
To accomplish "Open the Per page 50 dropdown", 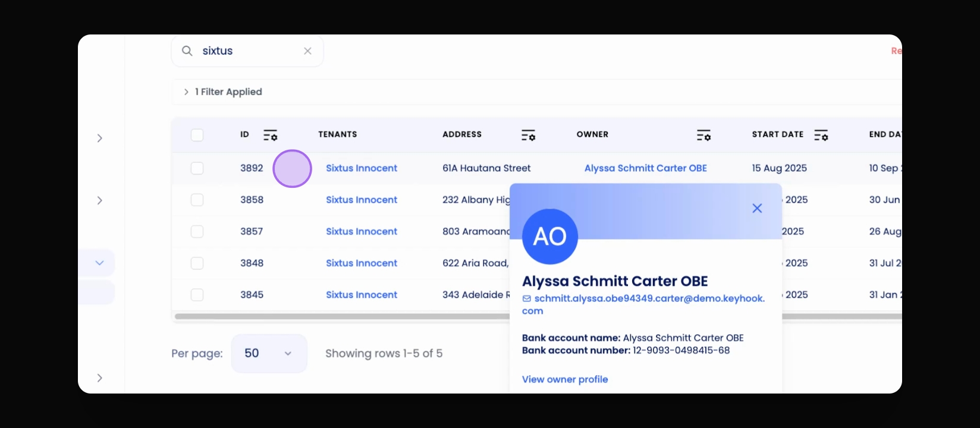I will (269, 354).
